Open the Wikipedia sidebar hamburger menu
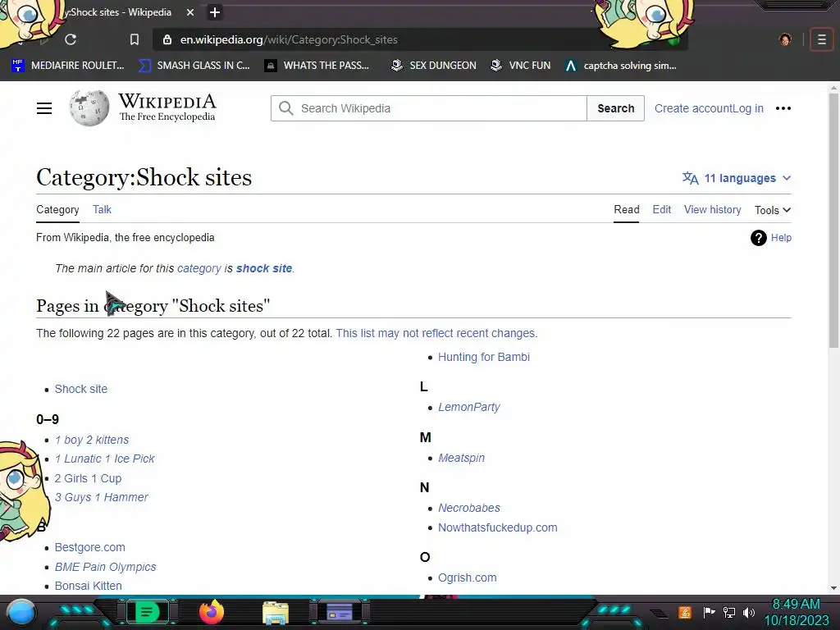 coord(44,108)
